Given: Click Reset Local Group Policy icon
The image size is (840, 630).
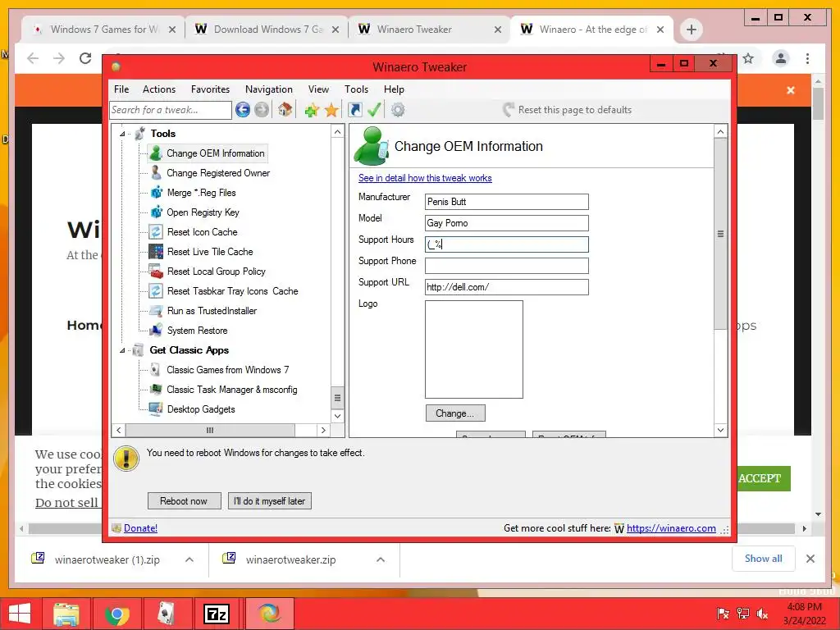Looking at the screenshot, I should coord(156,272).
